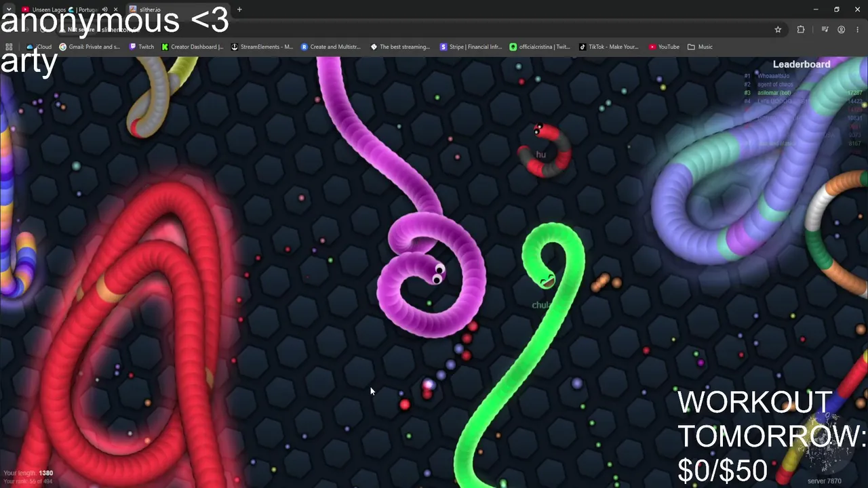Image resolution: width=868 pixels, height=488 pixels.
Task: Click the green snake's head
Action: coord(547,280)
